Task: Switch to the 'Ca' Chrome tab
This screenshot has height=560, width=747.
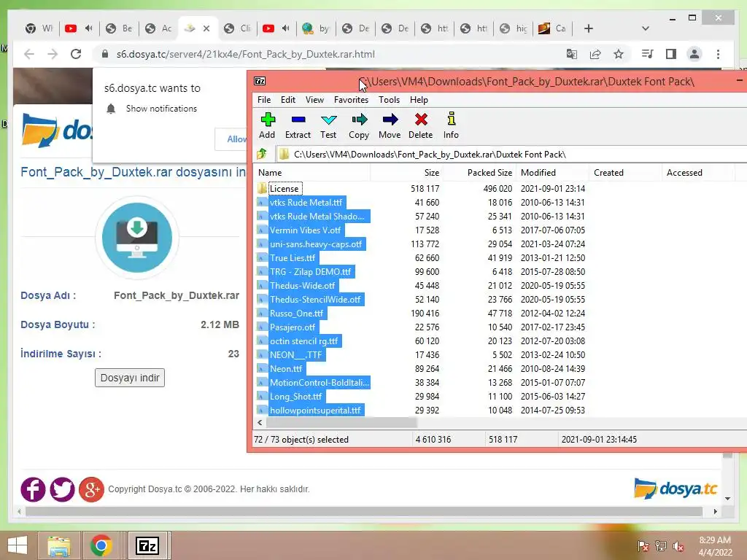Action: point(553,28)
